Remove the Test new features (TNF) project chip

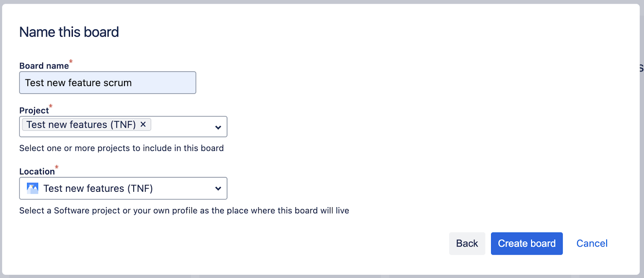pyautogui.click(x=143, y=124)
